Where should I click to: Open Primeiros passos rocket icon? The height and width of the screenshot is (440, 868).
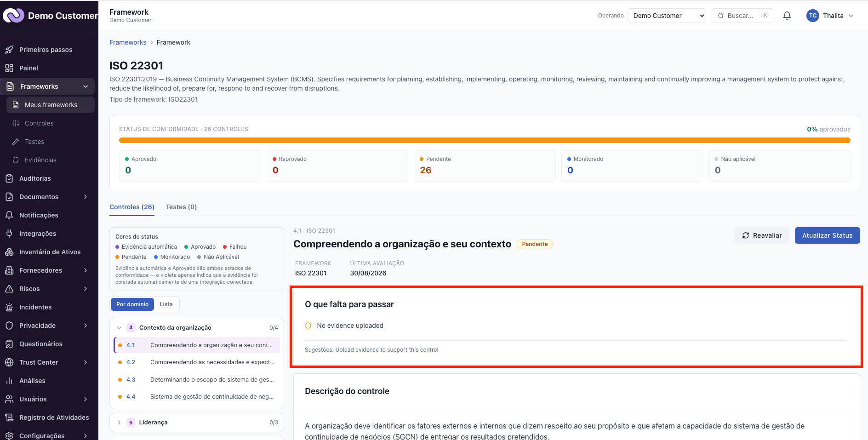[9, 50]
